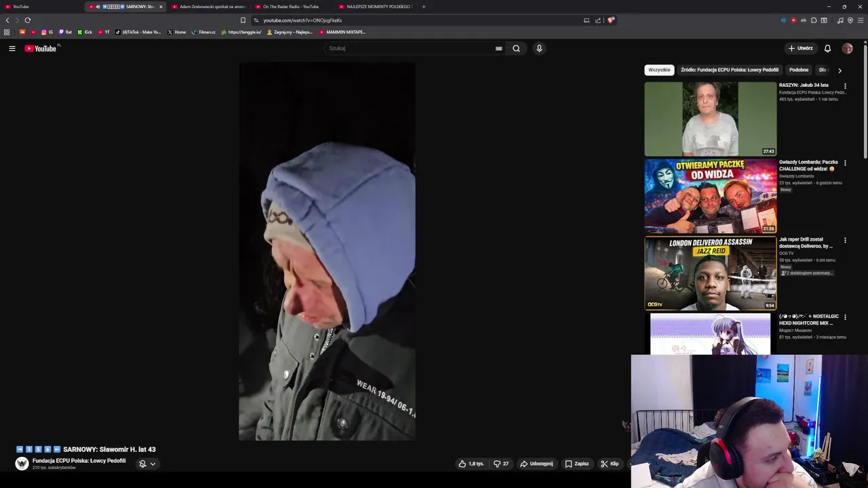This screenshot has width=868, height=488.
Task: Select the Źródło: Fundacja ECPU Polska chip
Action: pos(730,70)
